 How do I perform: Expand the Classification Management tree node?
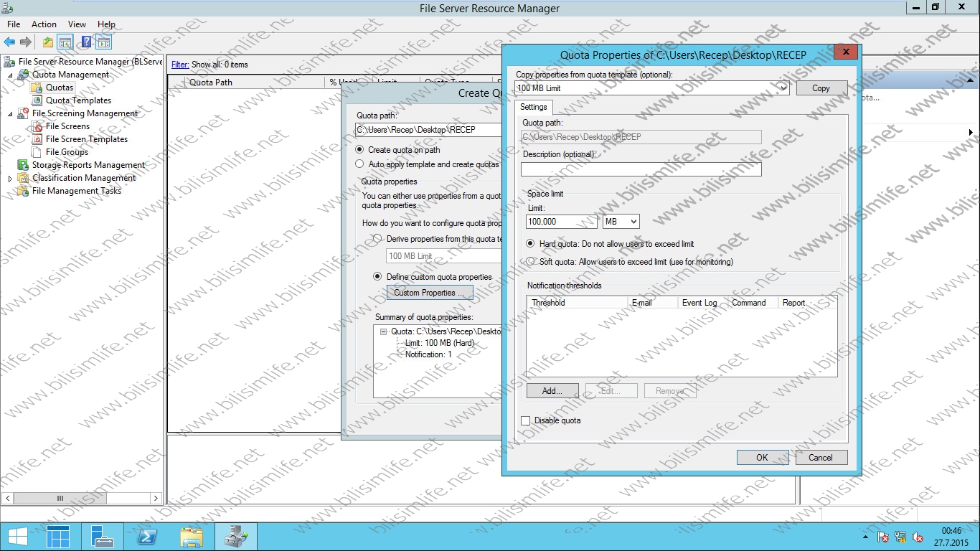(x=10, y=178)
